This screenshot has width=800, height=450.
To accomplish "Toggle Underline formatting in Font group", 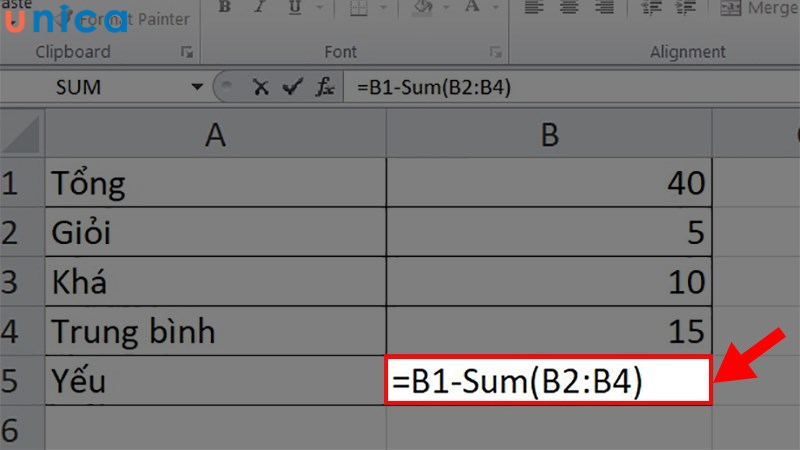I will click(x=295, y=7).
